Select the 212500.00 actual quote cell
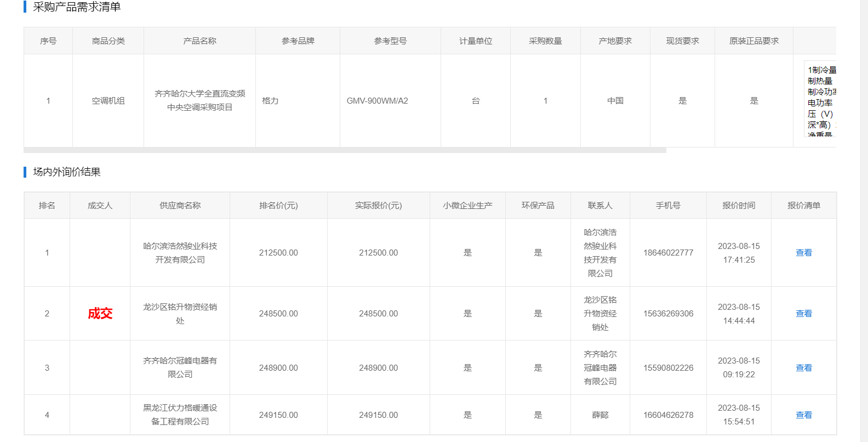 click(378, 253)
